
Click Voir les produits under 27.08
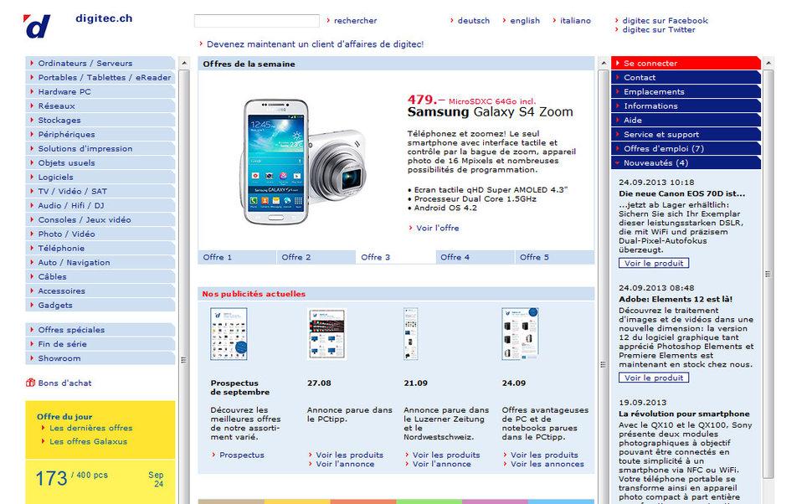350,455
